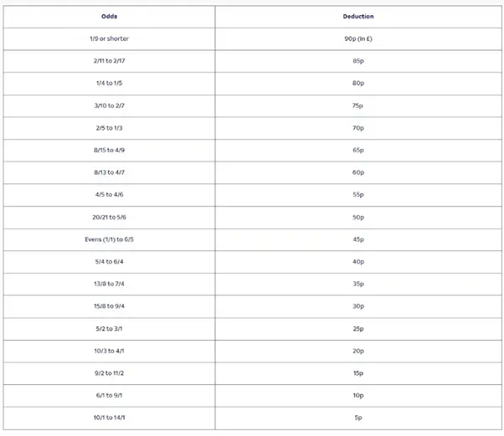Click the "20/21 to 5/6" odds cell
The height and width of the screenshot is (436, 504).
click(x=109, y=217)
